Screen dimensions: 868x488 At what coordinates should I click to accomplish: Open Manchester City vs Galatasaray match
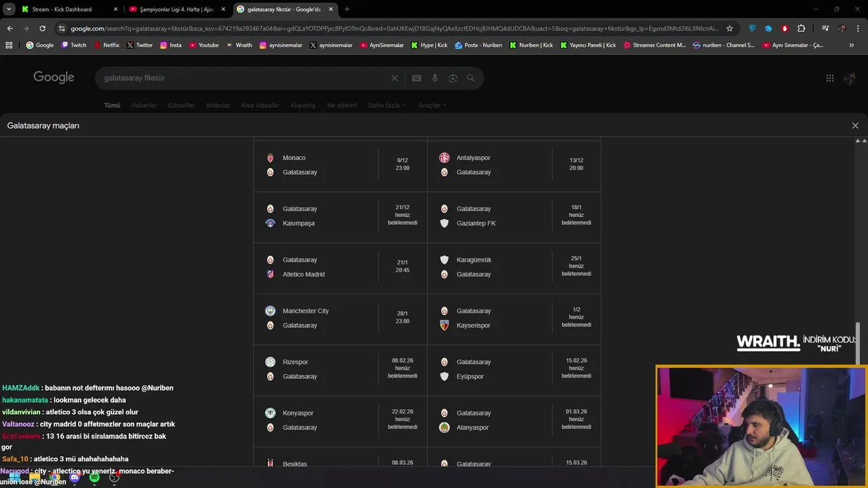(x=340, y=319)
